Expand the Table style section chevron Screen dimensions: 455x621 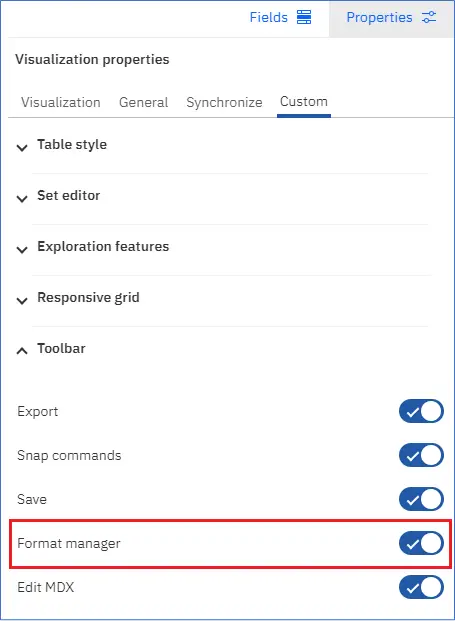coord(22,148)
